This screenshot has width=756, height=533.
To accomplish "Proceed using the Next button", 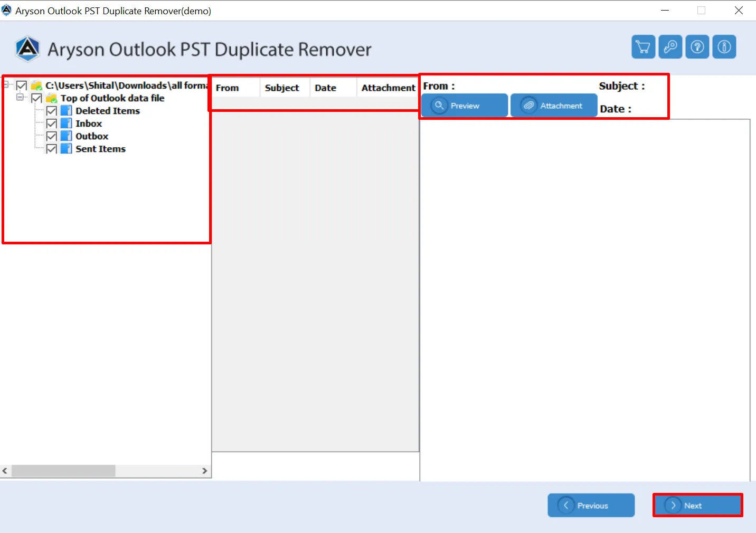I will pyautogui.click(x=697, y=505).
